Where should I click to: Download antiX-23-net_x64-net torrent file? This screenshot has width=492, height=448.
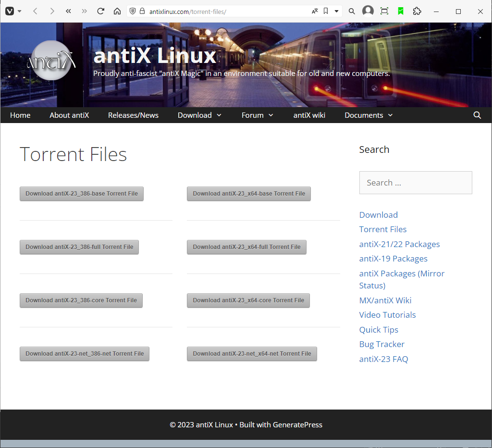pyautogui.click(x=252, y=354)
